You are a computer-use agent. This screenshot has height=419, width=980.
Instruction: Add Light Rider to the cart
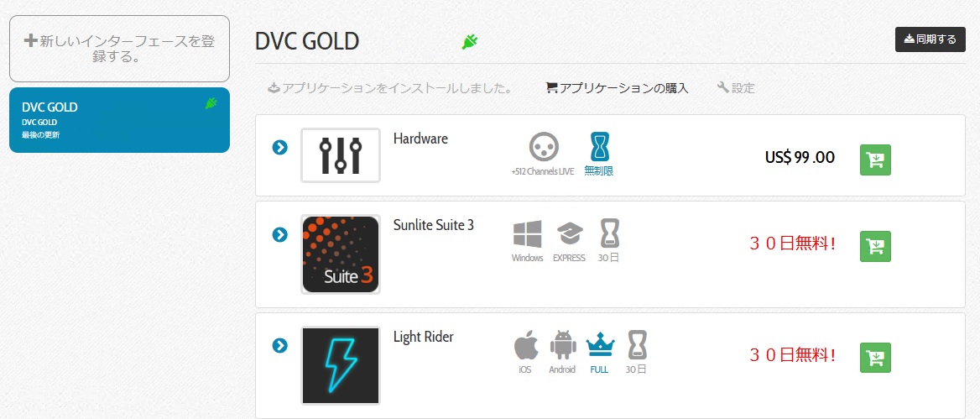[x=876, y=358]
